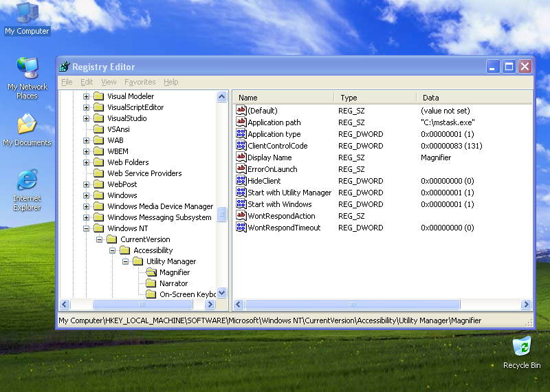Expand the Windows Media Device Manager key

tap(87, 206)
